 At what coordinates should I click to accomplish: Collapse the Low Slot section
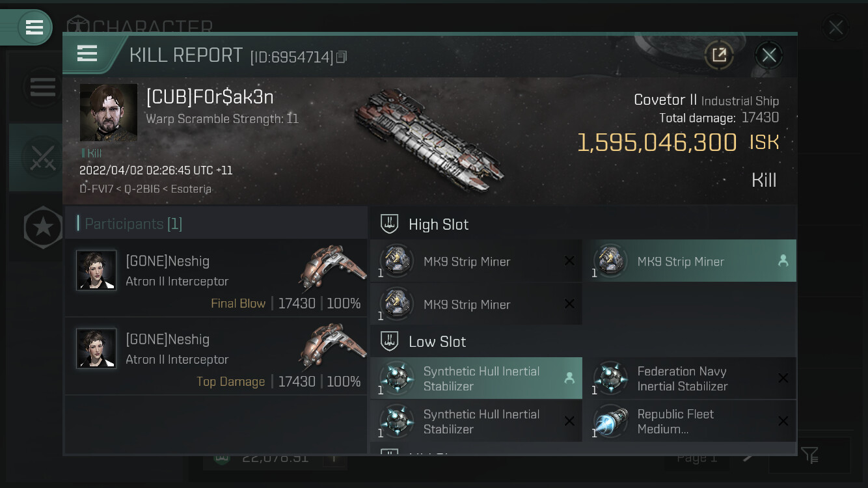tap(437, 342)
